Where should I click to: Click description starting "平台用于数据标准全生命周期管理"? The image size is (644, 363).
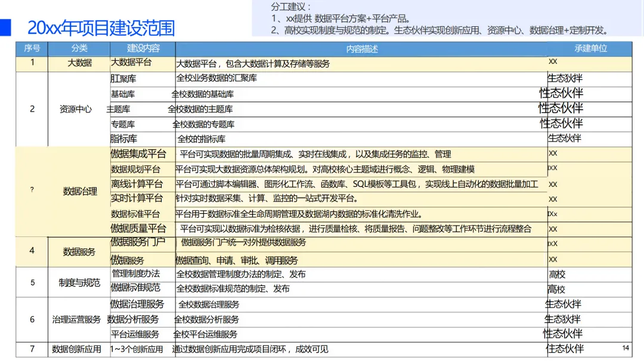[x=299, y=214]
